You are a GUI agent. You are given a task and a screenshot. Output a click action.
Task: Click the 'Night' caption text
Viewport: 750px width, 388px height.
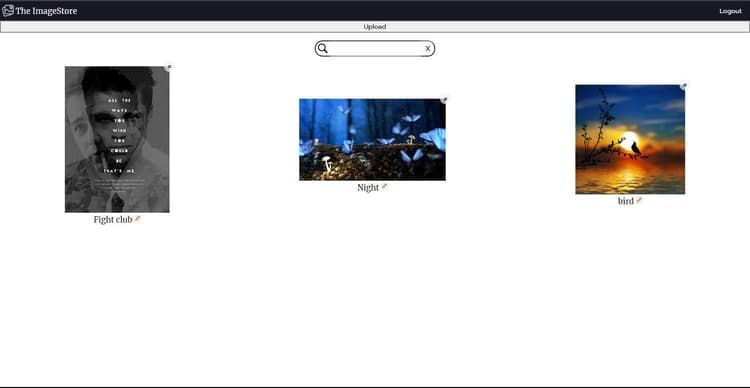click(368, 188)
